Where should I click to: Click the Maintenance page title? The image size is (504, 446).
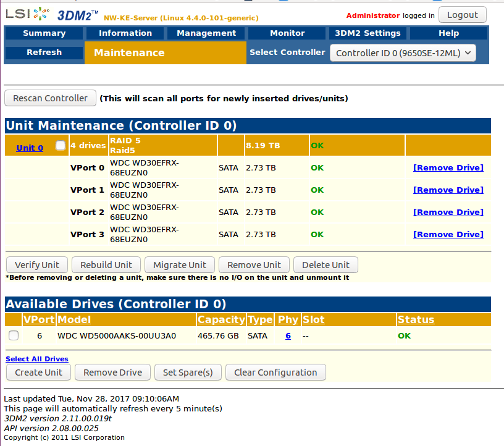[129, 53]
